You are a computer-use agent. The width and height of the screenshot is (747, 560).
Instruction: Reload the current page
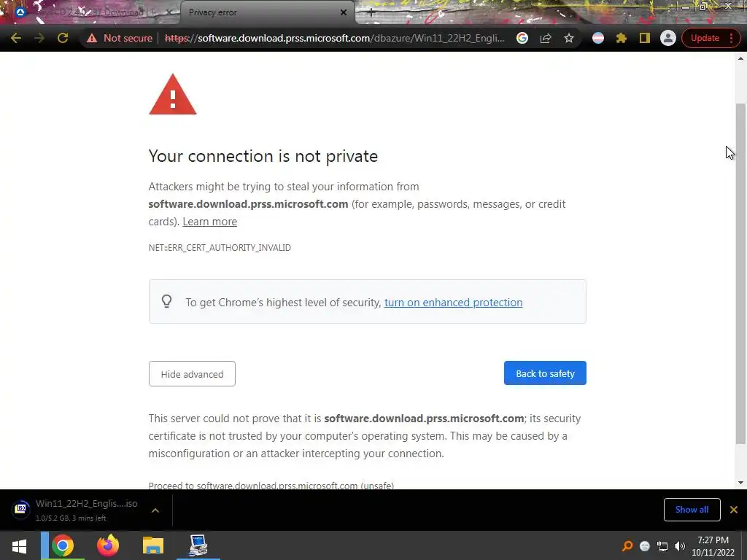pos(63,38)
